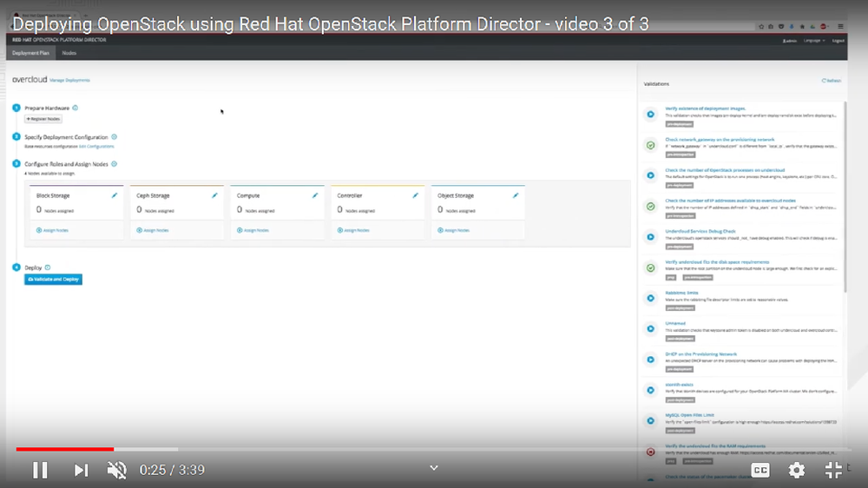Viewport: 868px width, 488px height.
Task: Run the stonith-exists validation
Action: click(651, 391)
